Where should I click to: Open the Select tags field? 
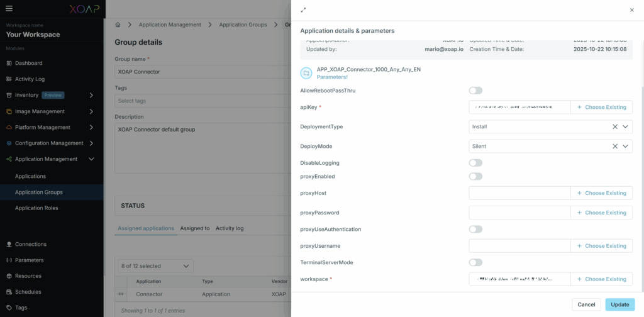coord(203,101)
